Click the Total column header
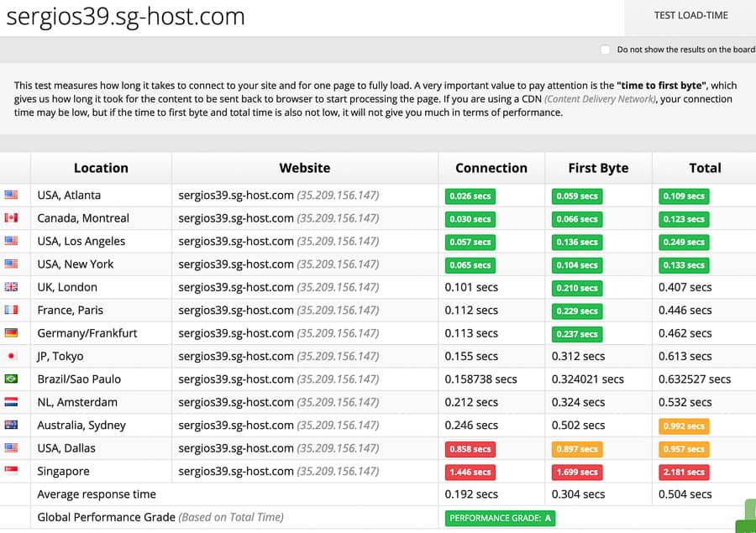This screenshot has height=533, width=756. pos(705,168)
